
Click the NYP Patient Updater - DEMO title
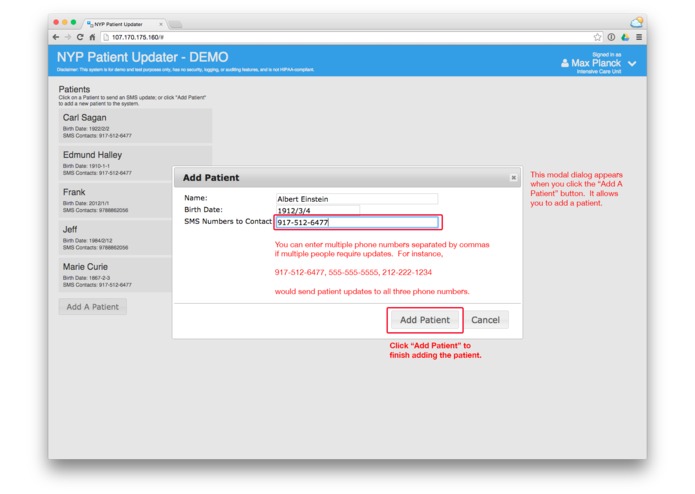click(142, 57)
